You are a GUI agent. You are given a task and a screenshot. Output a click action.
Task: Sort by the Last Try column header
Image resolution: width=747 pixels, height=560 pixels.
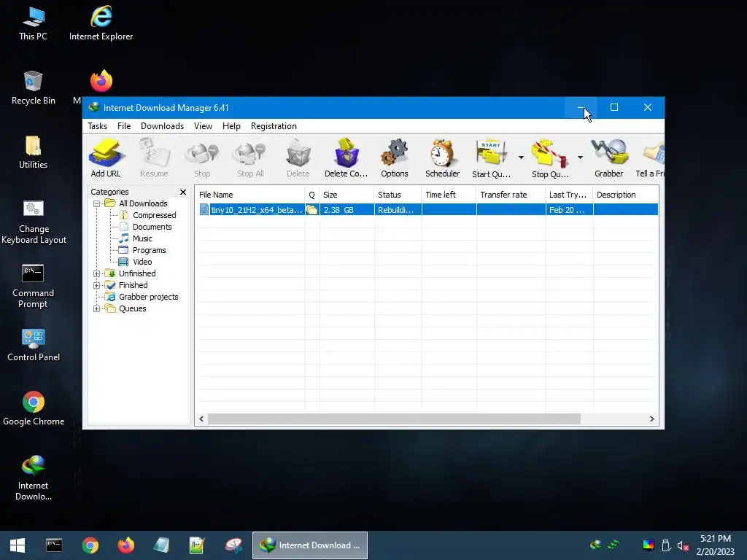tap(569, 195)
